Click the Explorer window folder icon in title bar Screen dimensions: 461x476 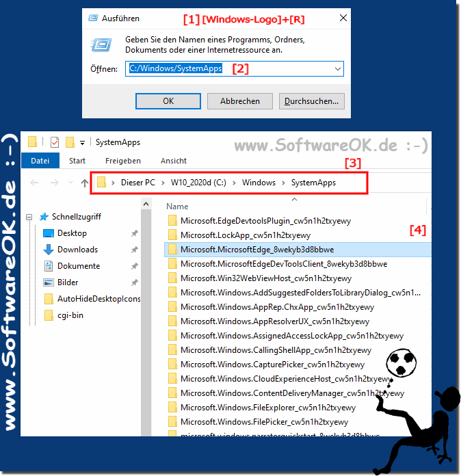[x=32, y=142]
